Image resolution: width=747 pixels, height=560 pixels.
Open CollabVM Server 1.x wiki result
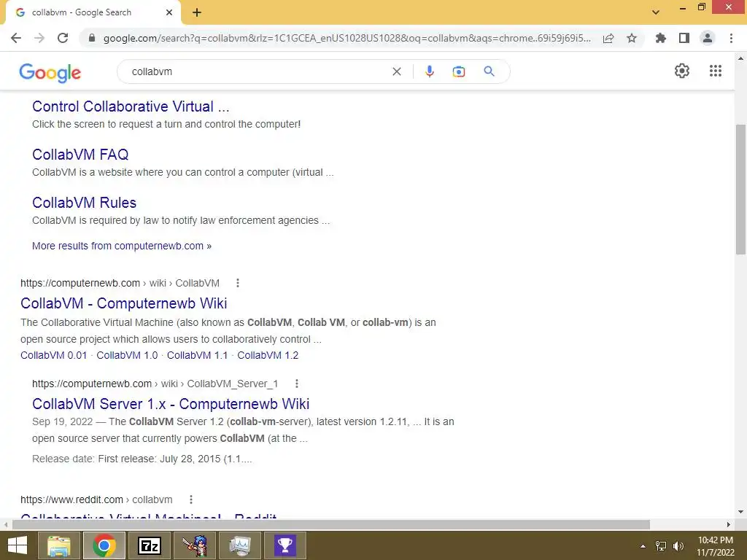(x=171, y=404)
